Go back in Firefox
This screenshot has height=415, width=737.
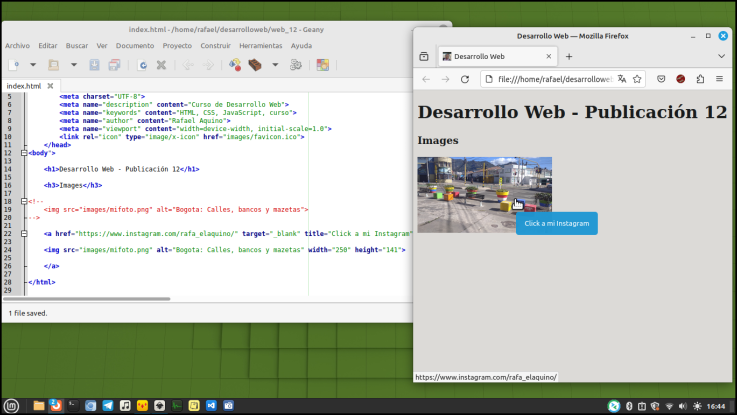[426, 79]
